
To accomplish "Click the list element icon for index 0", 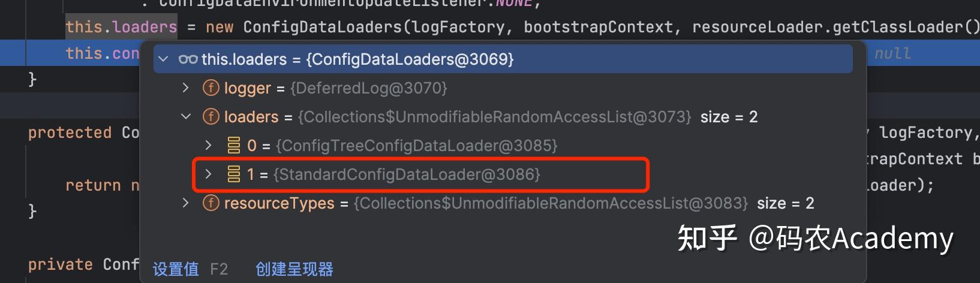I will point(234,146).
